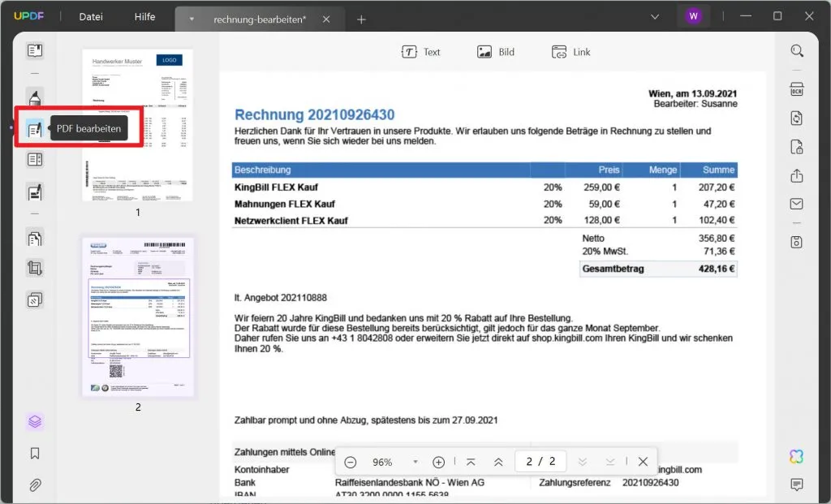
Task: Open the organize pages tool
Action: [x=35, y=239]
